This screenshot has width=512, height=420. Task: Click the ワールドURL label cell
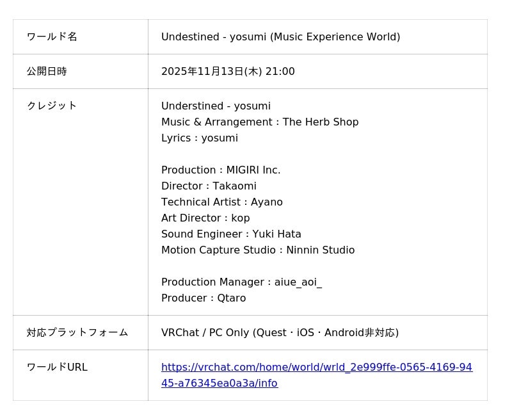pyautogui.click(x=57, y=367)
